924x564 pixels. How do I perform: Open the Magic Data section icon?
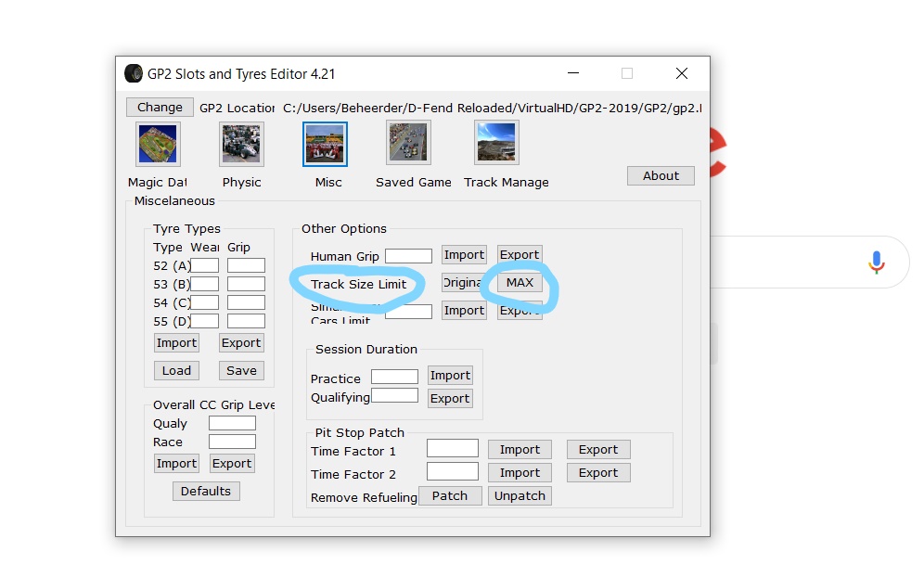pyautogui.click(x=158, y=144)
